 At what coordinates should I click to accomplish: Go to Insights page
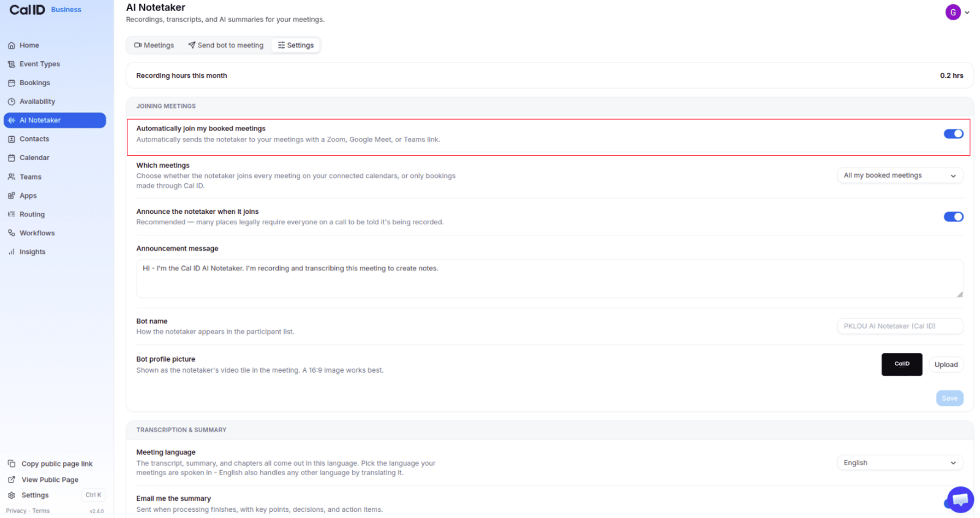pos(55,252)
